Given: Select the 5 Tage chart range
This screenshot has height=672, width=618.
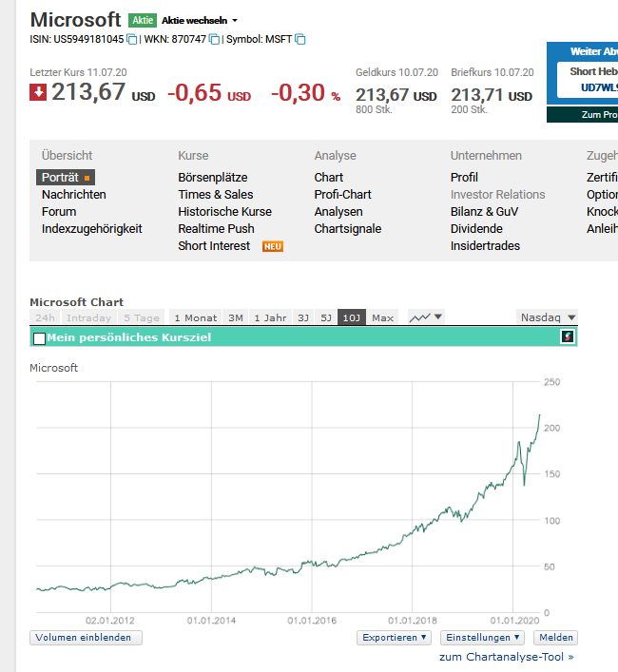Looking at the screenshot, I should [x=142, y=317].
